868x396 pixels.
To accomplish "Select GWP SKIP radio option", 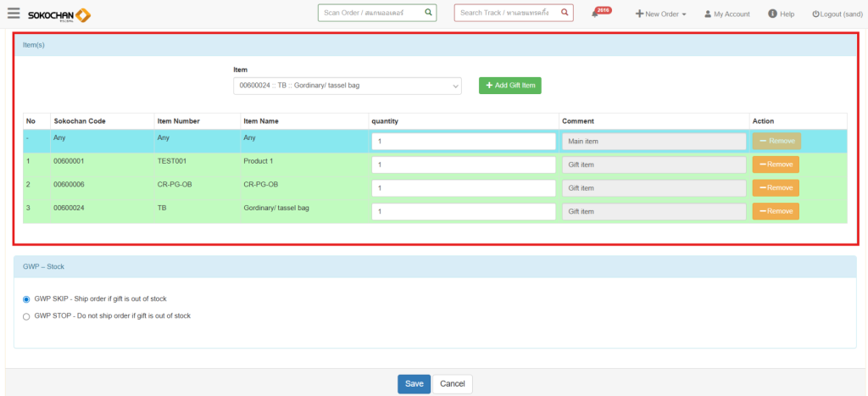I will pos(26,299).
